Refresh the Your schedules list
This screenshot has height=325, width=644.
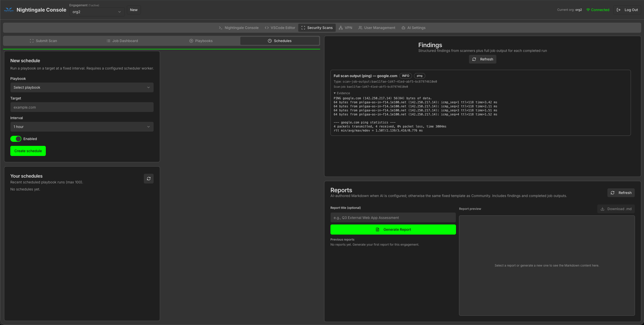coord(149,179)
